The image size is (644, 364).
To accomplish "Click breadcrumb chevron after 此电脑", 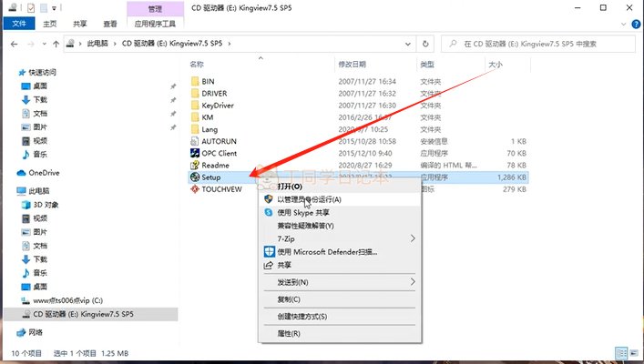I will coord(115,44).
